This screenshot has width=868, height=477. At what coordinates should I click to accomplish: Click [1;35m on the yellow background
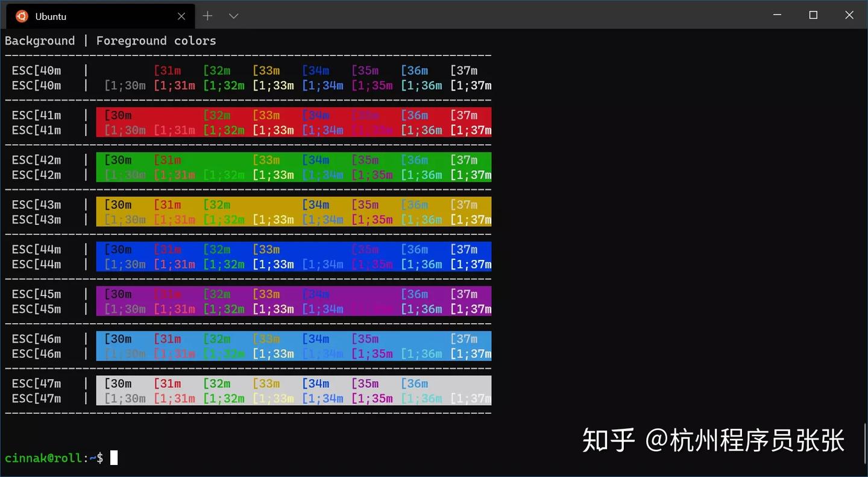372,220
